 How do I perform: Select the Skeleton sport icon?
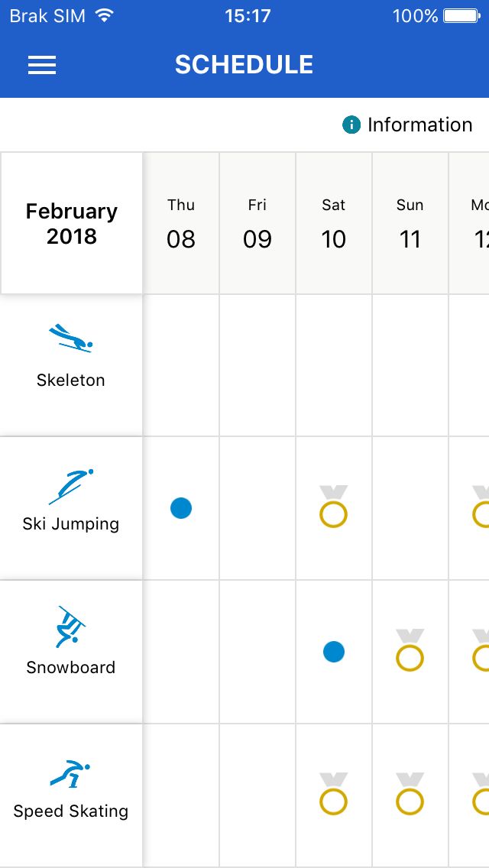click(70, 338)
